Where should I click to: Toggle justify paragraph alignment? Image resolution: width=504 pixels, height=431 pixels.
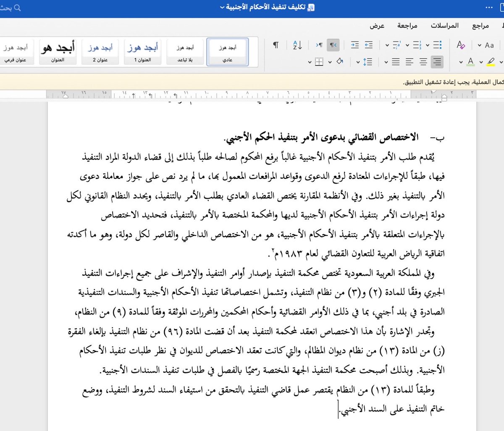tap(396, 62)
